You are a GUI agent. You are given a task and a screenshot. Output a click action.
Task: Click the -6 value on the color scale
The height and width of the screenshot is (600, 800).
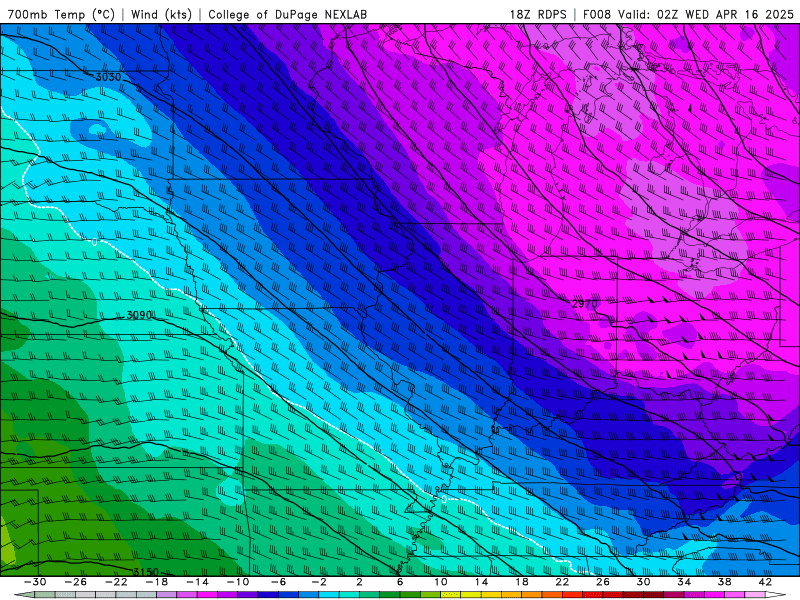pos(279,582)
